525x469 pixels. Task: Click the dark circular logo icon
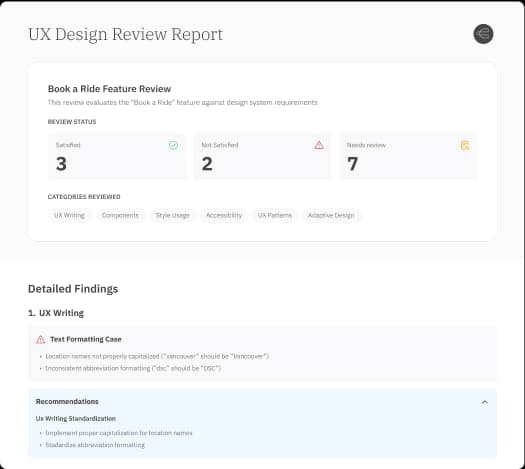click(x=483, y=34)
